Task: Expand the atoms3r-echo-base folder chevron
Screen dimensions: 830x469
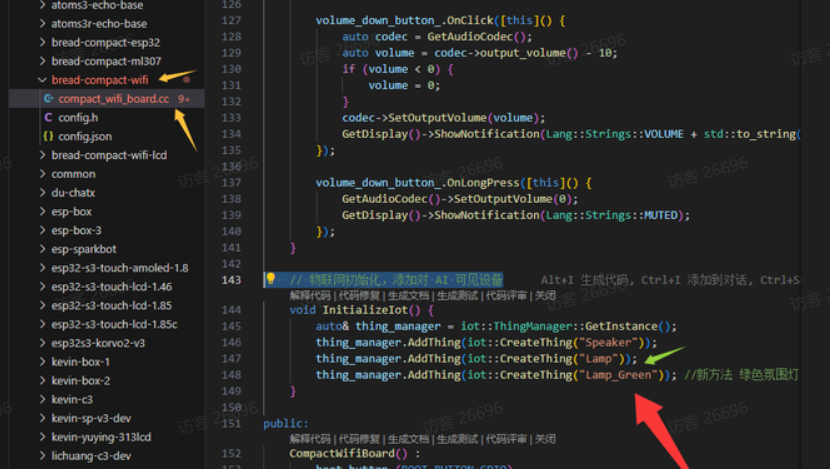Action: [x=42, y=23]
